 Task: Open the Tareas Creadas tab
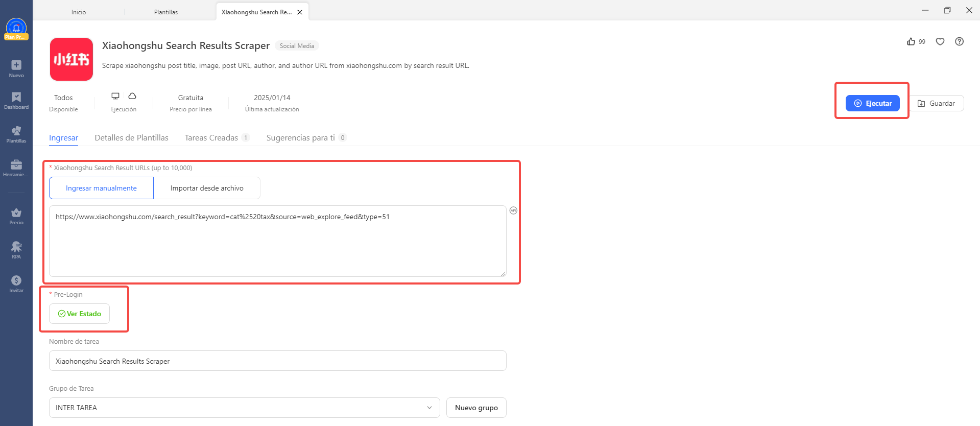pyautogui.click(x=217, y=138)
